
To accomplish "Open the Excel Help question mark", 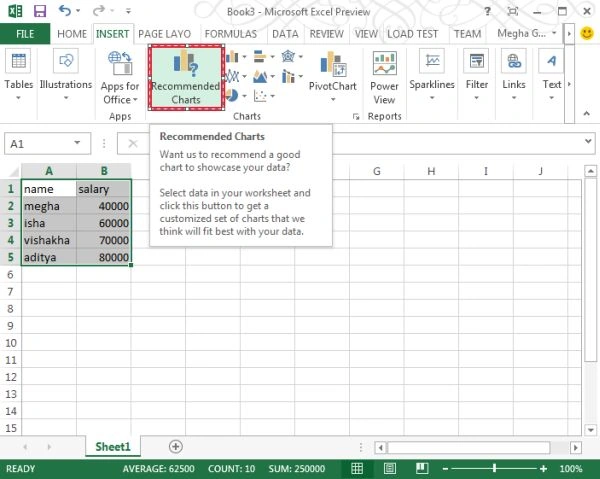I will coord(487,11).
